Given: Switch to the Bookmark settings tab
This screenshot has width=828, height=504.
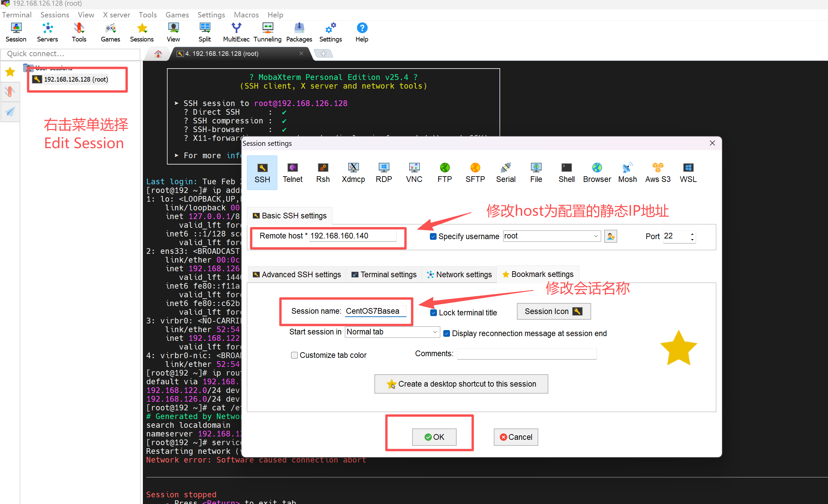Looking at the screenshot, I should click(538, 275).
